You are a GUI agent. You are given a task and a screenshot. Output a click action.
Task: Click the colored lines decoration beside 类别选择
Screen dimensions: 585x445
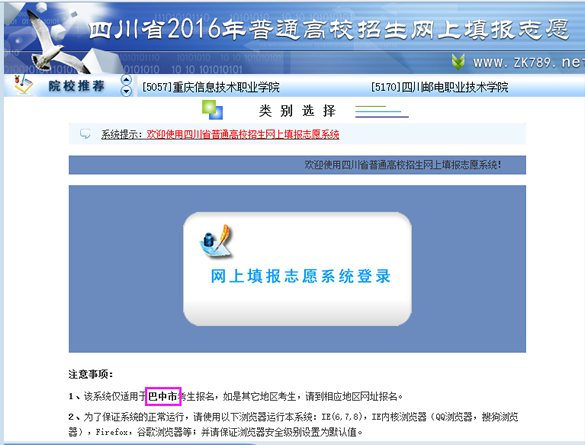[382, 111]
